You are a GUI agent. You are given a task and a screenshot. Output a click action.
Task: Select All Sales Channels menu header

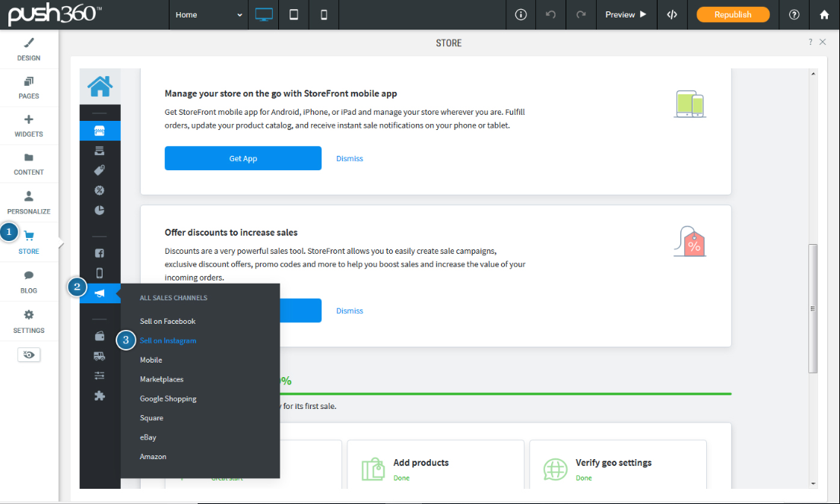pyautogui.click(x=173, y=298)
